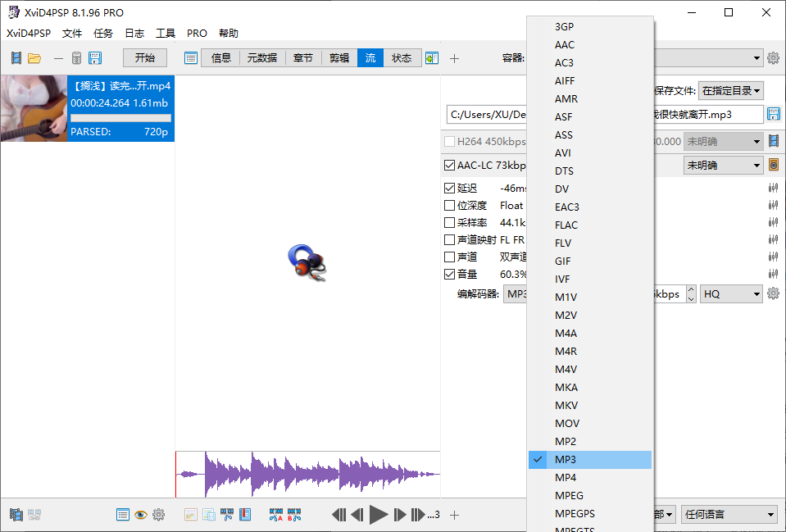Click the add video film icon in toolbar
Screen dimensions: 786x532
tap(16, 57)
